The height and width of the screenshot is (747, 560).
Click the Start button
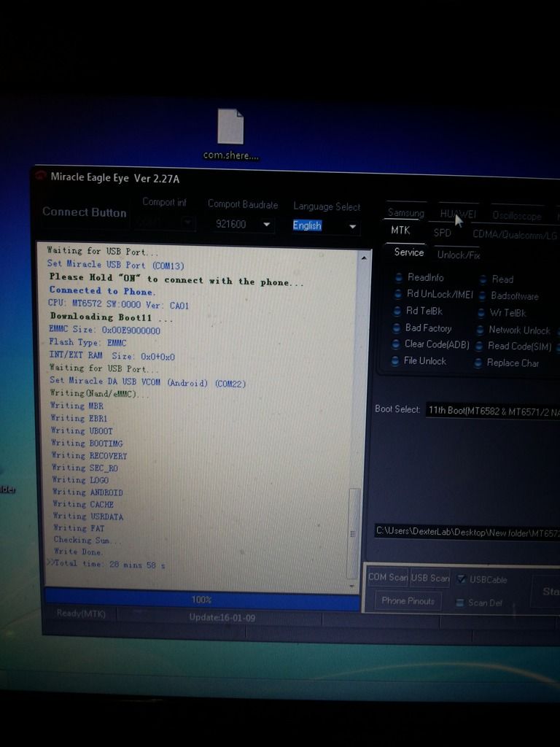[545, 591]
